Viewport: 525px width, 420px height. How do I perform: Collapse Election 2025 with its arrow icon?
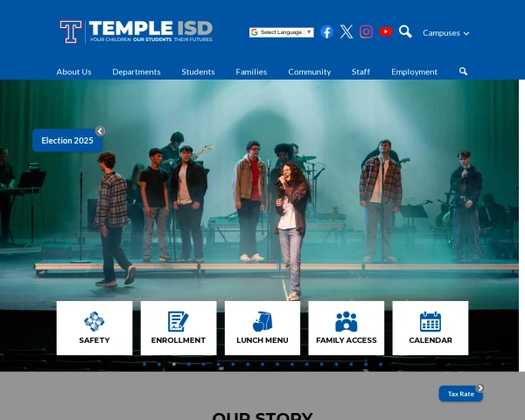[100, 131]
